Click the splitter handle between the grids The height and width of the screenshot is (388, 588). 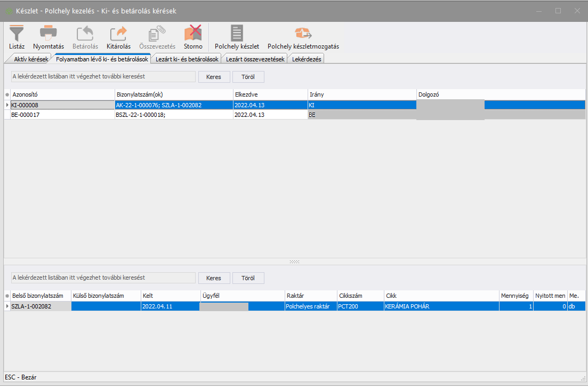pyautogui.click(x=294, y=262)
